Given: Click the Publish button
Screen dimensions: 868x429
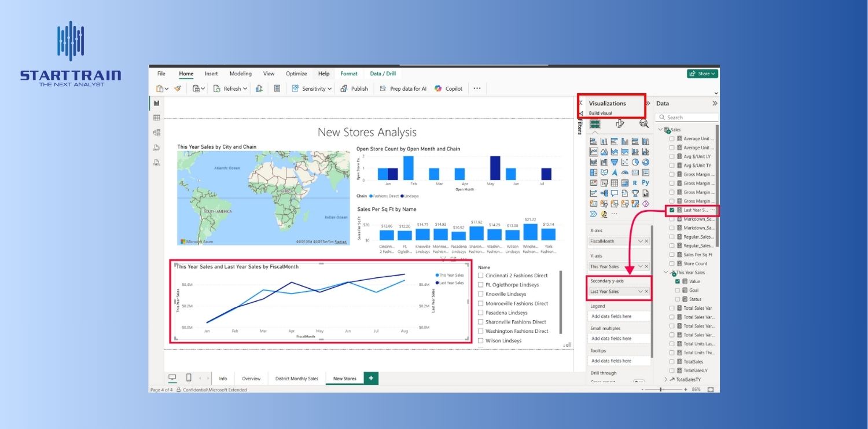Looking at the screenshot, I should 354,89.
